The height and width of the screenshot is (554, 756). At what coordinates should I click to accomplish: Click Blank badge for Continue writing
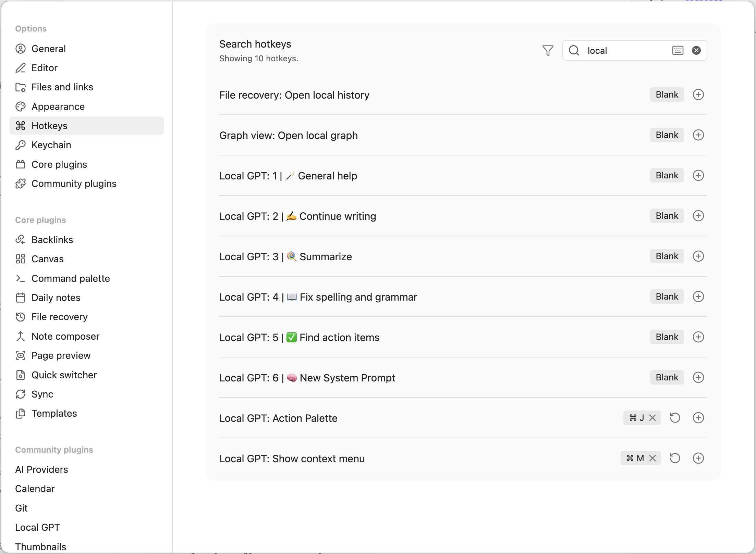[x=667, y=216]
